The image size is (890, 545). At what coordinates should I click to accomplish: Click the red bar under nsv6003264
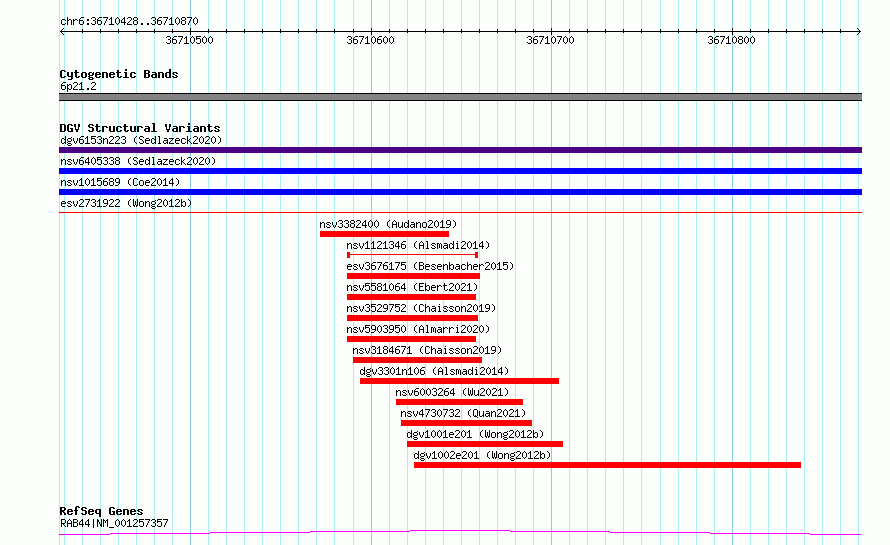click(x=459, y=402)
